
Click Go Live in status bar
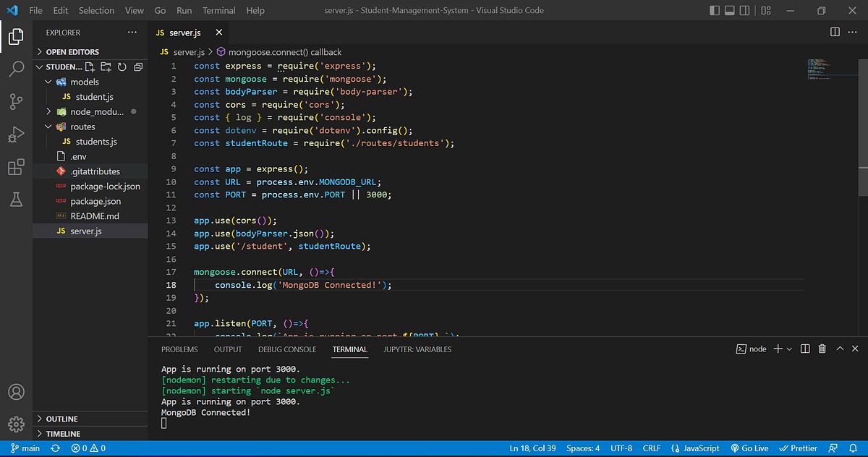(x=749, y=448)
